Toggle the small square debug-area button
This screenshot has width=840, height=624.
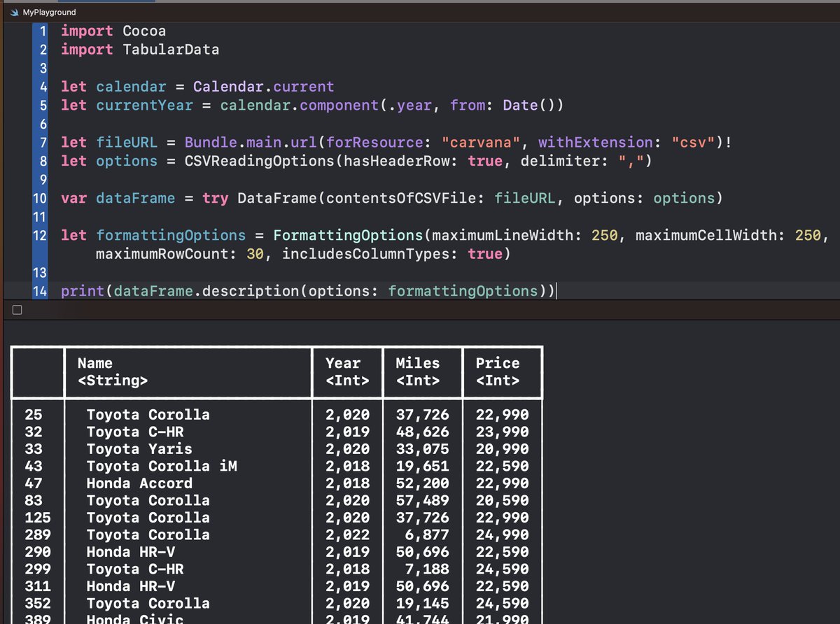18,309
